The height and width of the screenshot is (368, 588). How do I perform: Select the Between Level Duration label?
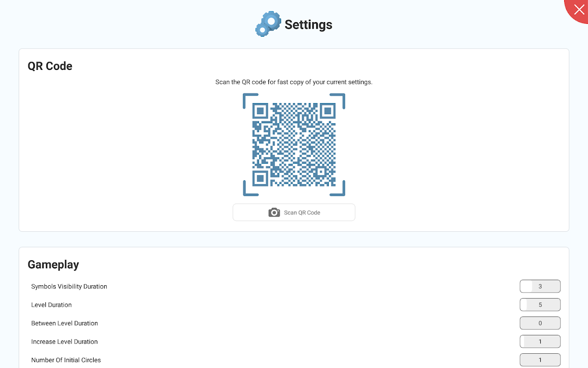[64, 323]
